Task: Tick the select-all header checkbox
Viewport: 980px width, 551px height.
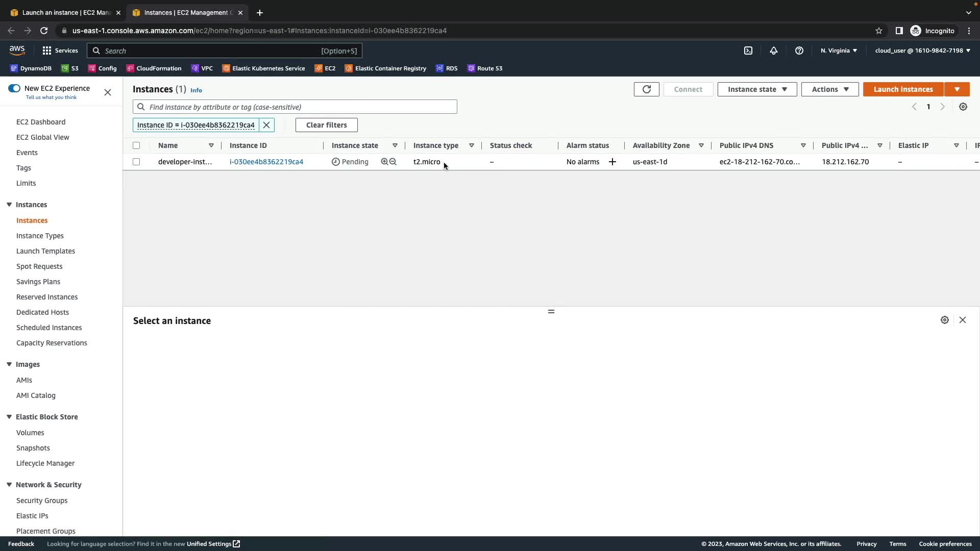Action: (136, 145)
